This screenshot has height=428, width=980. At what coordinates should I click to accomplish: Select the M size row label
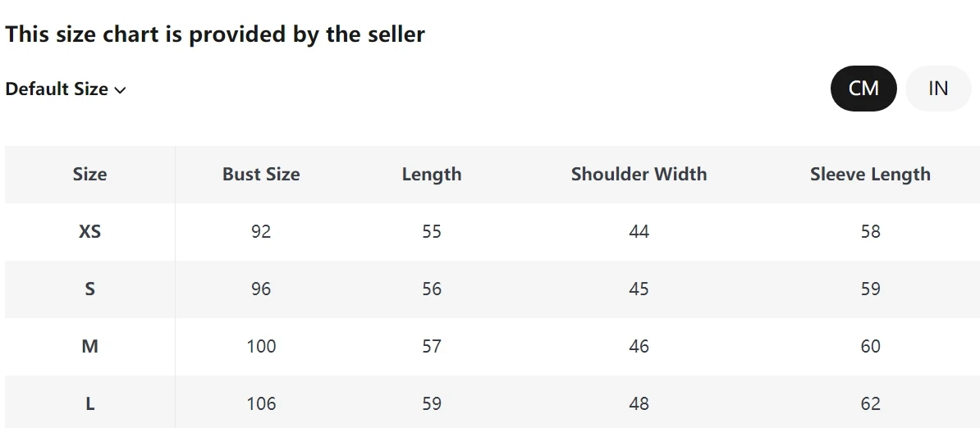pos(89,346)
